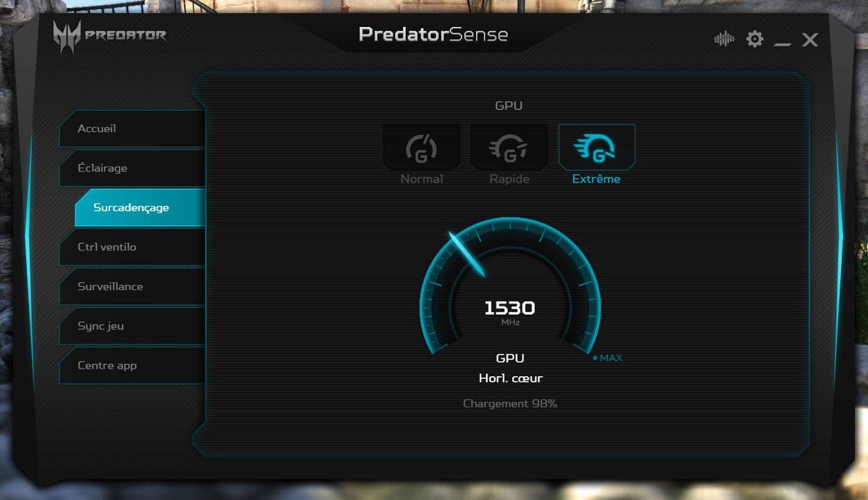Click the GPU label under the gauge
This screenshot has height=500, width=868.
(x=510, y=358)
